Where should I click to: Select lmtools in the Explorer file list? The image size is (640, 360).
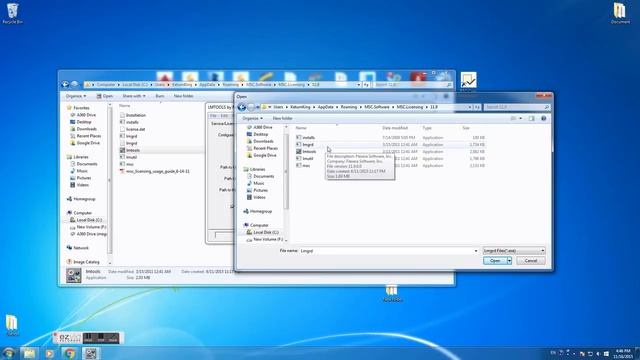click(130, 150)
